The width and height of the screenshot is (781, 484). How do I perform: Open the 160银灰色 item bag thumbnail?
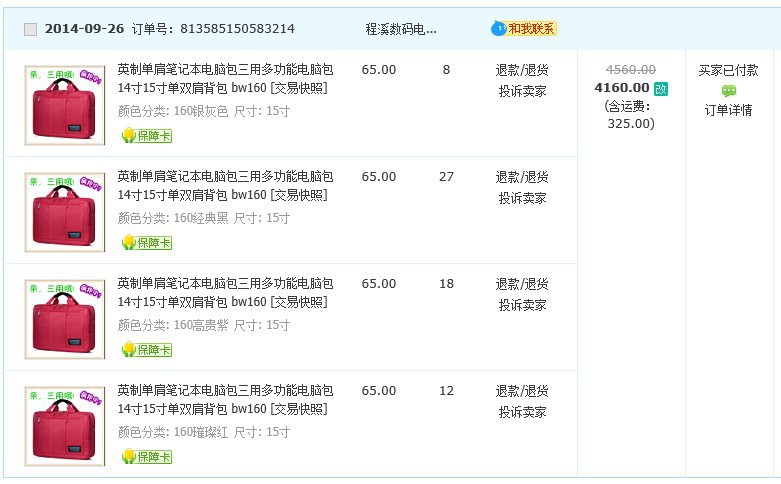(x=65, y=105)
